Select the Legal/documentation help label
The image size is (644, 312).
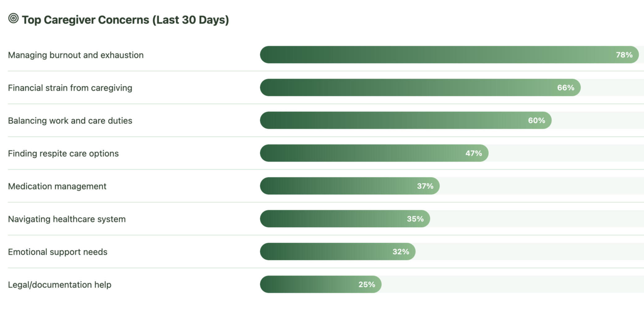[x=59, y=285]
